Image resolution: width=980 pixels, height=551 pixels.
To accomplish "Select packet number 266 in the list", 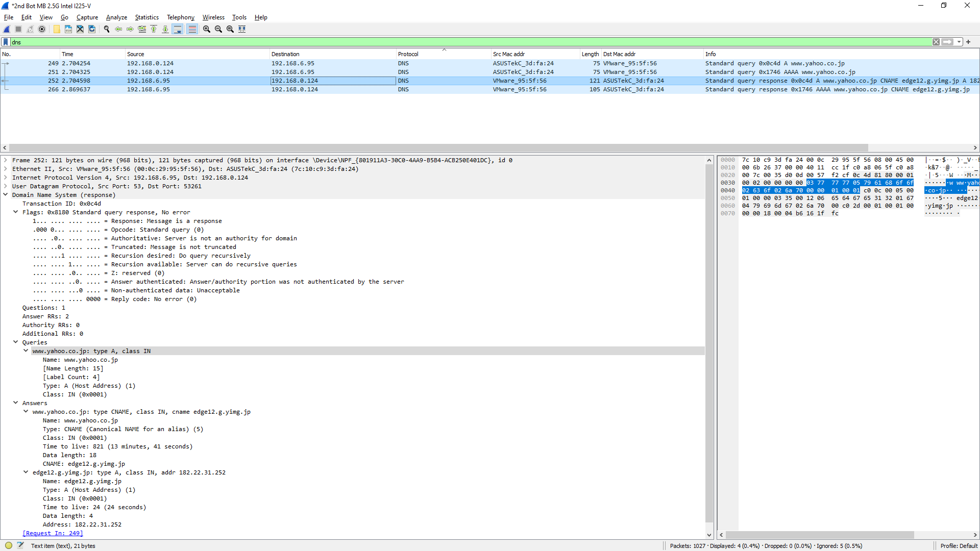I will 204,89.
